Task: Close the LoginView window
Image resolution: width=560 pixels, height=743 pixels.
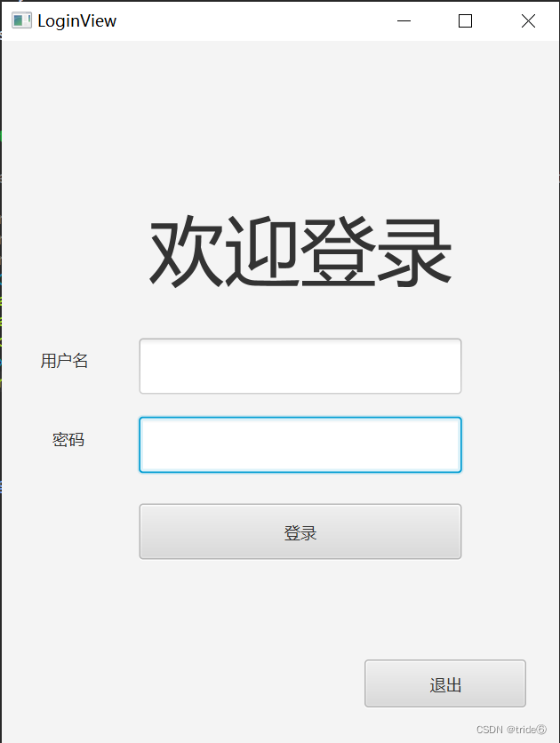Action: (x=528, y=20)
